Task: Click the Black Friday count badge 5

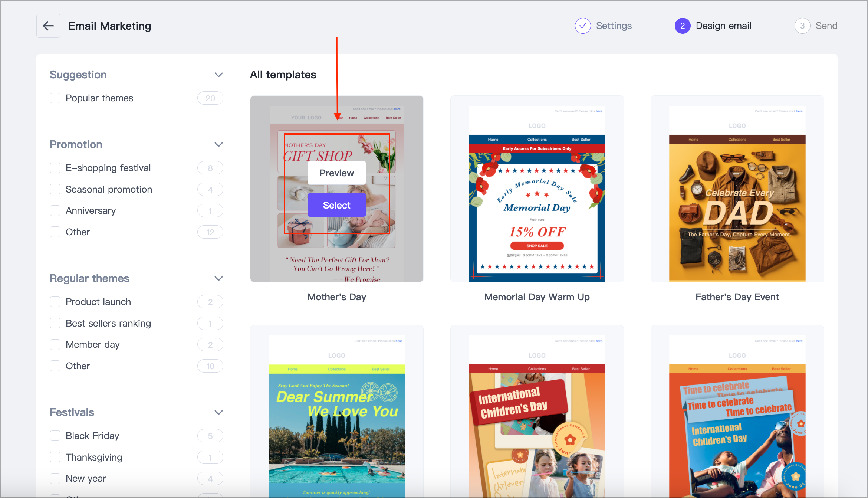Action: tap(210, 436)
